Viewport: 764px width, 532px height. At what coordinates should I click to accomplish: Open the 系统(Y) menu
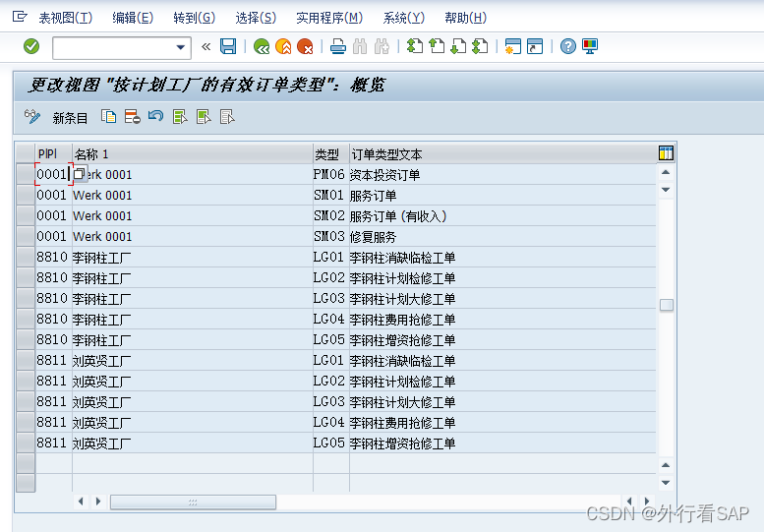pyautogui.click(x=403, y=18)
